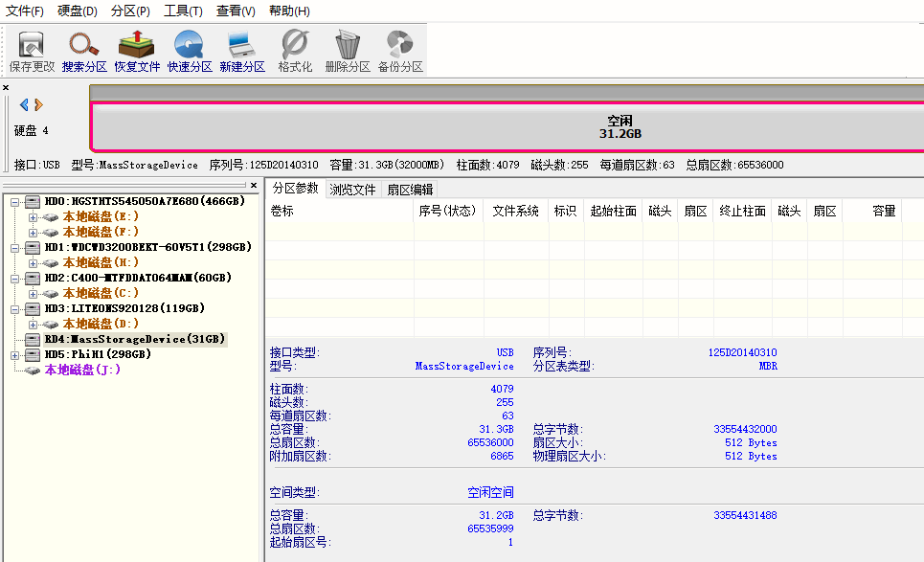This screenshot has width=924, height=562.
Task: Open the 硬盘(D) menu
Action: (x=78, y=11)
